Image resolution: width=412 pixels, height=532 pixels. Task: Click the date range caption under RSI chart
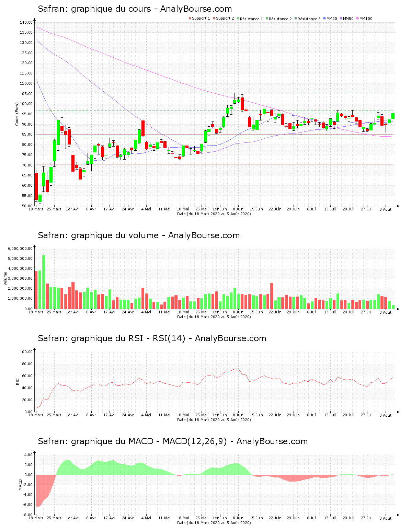pos(214,420)
